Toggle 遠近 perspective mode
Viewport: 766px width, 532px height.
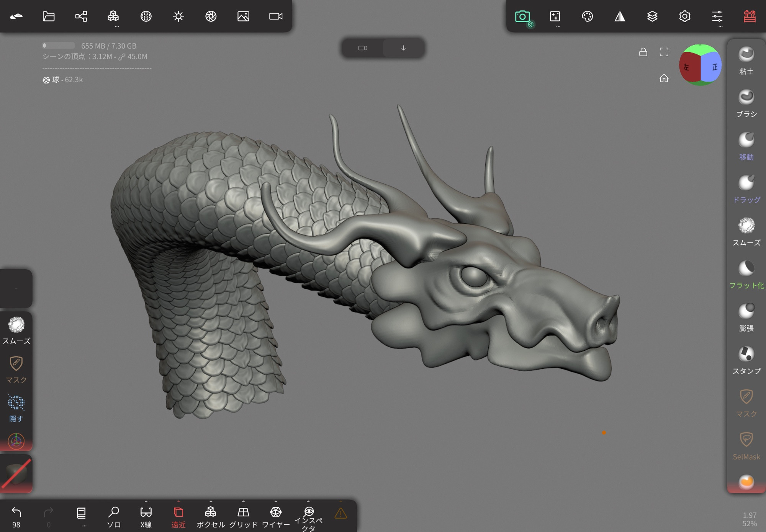click(x=178, y=517)
